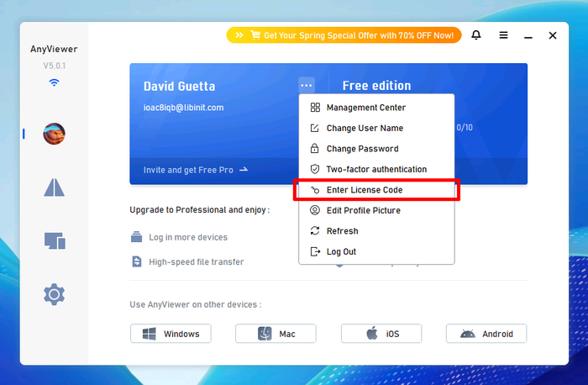This screenshot has height=385, width=588.
Task: Click Enter License Code menu item
Action: pos(365,190)
